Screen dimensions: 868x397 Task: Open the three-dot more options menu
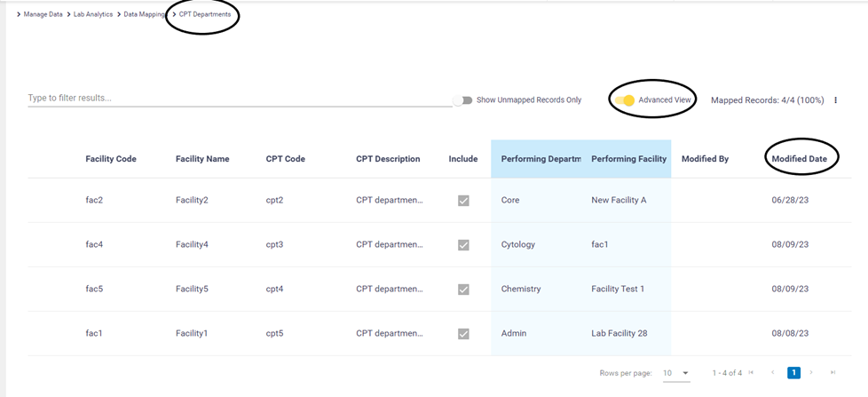pyautogui.click(x=835, y=100)
